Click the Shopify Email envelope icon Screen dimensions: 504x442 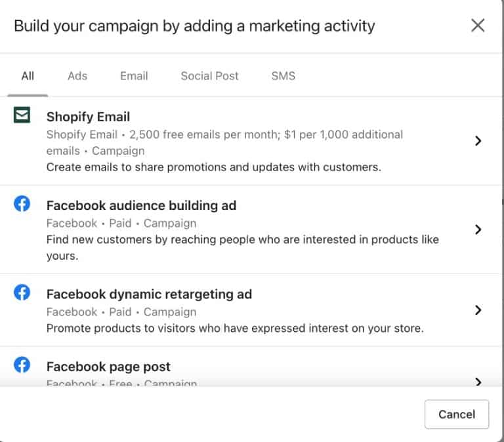point(22,116)
